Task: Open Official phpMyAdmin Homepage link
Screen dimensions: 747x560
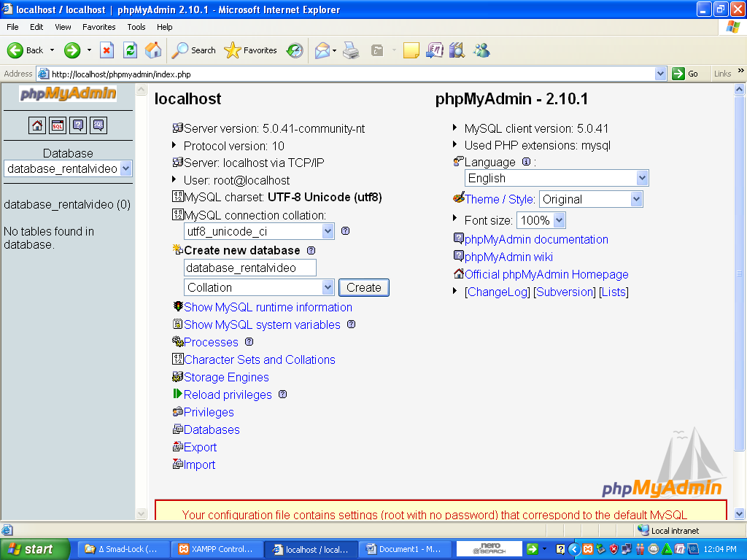Action: (546, 275)
